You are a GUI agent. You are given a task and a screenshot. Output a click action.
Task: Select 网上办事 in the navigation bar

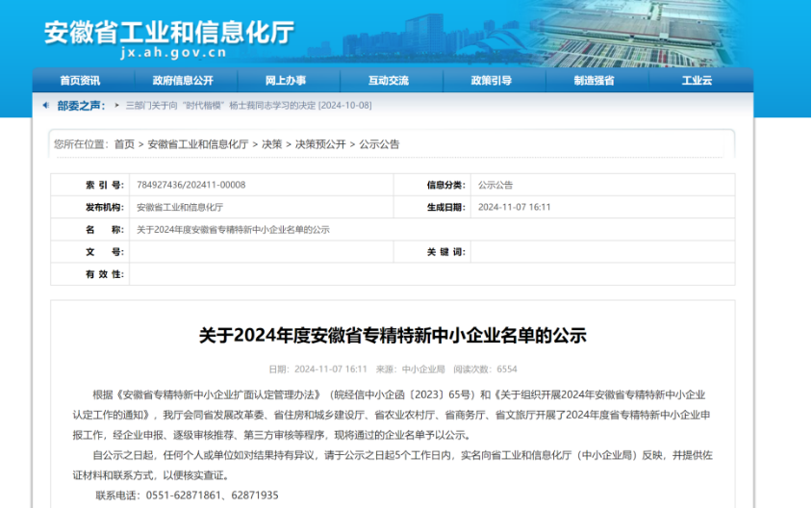(286, 81)
